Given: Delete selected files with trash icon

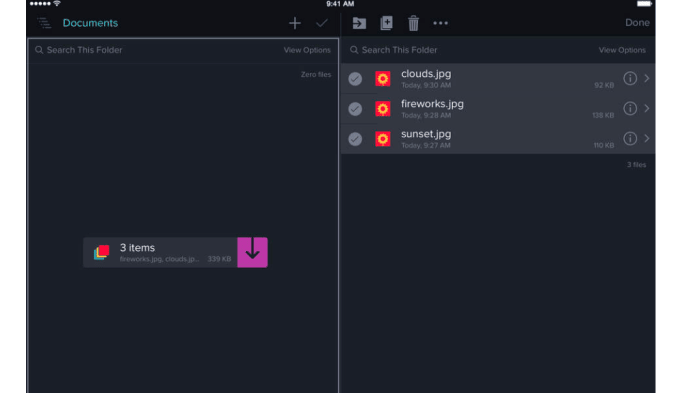Looking at the screenshot, I should coord(413,23).
